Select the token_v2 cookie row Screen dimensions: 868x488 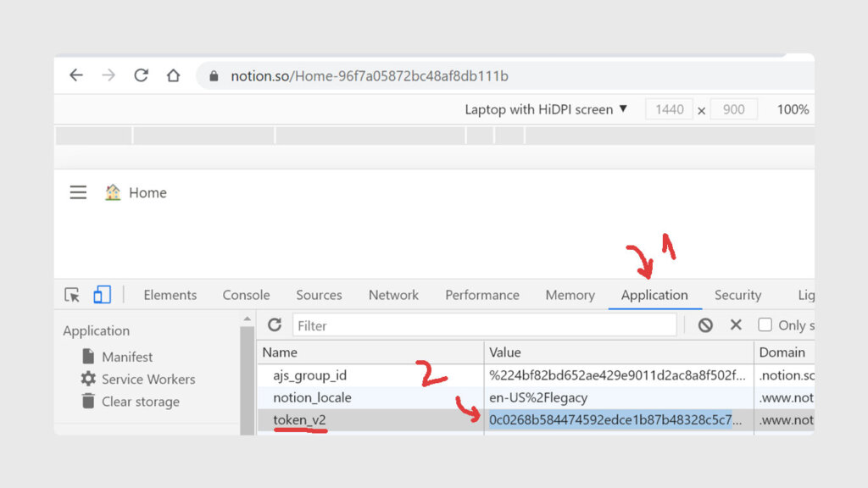tap(300, 420)
